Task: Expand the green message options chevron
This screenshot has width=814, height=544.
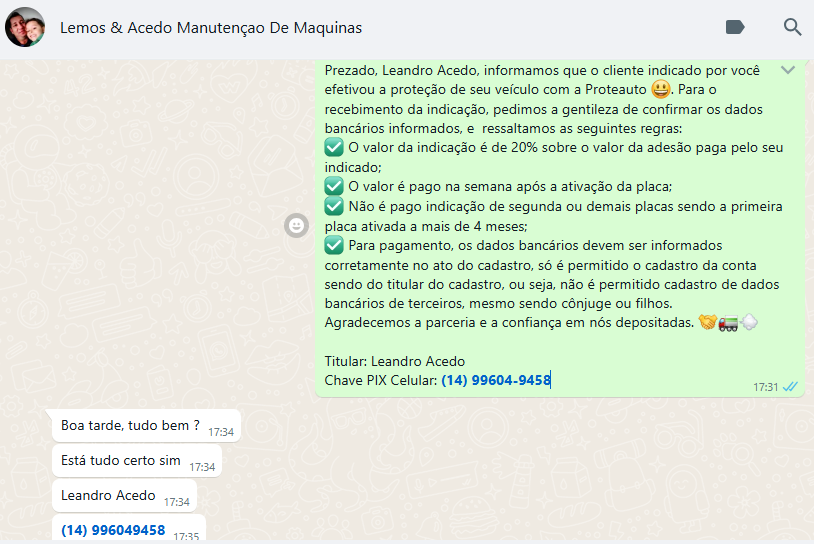Action: pos(788,70)
